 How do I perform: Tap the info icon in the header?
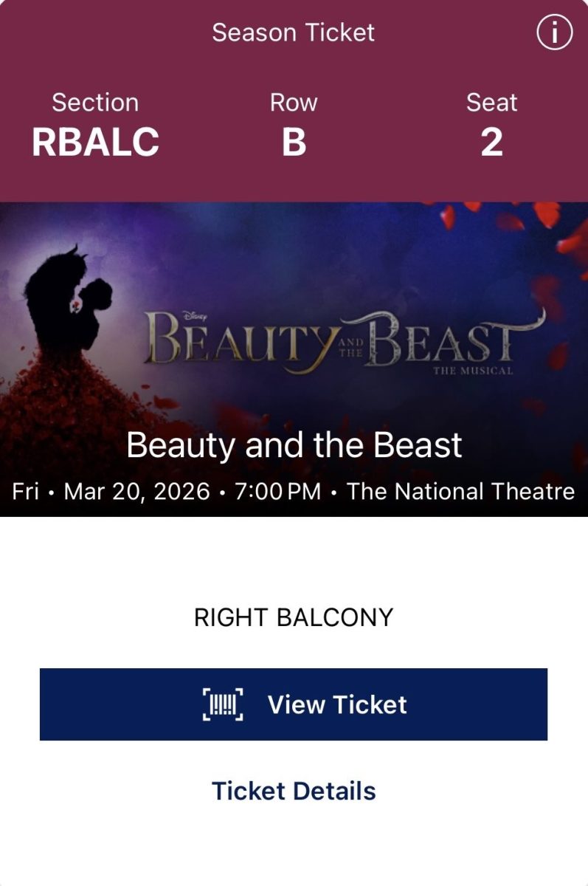coord(554,33)
